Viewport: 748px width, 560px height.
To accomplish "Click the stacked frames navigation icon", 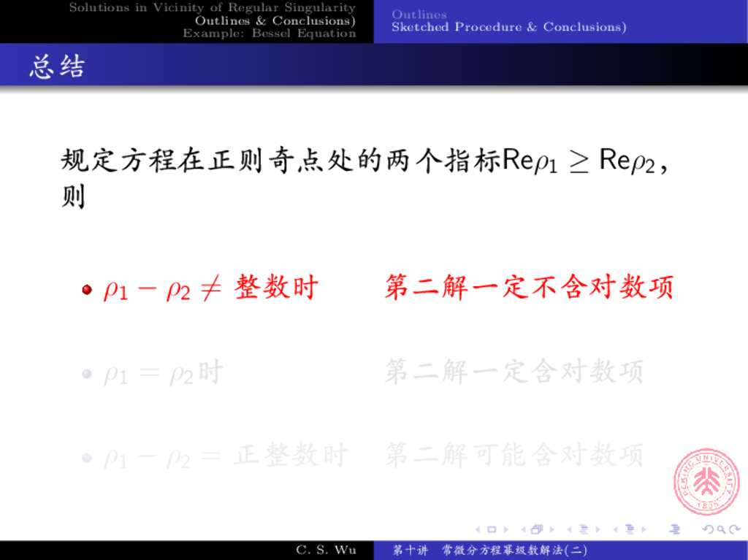I will point(538,529).
